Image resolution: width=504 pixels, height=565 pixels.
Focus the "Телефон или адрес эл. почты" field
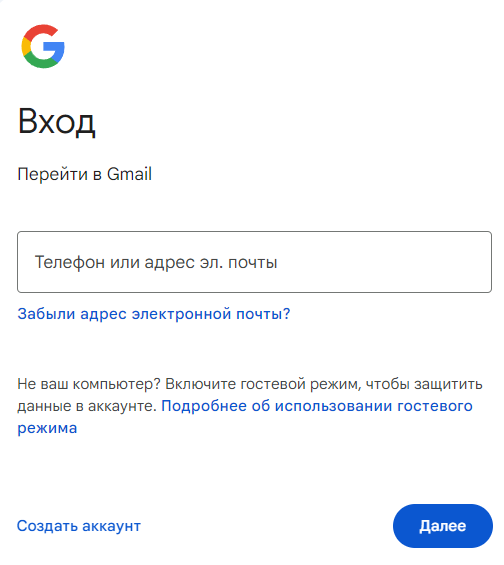(254, 262)
